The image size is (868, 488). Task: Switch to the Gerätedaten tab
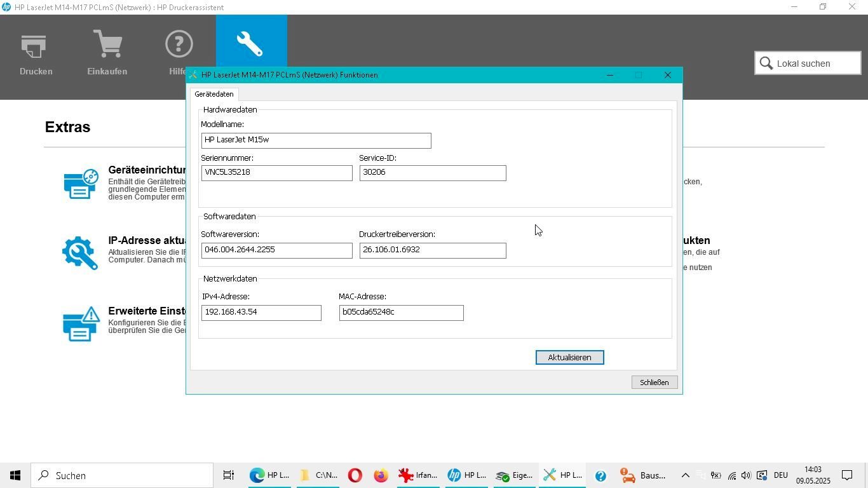coord(214,94)
